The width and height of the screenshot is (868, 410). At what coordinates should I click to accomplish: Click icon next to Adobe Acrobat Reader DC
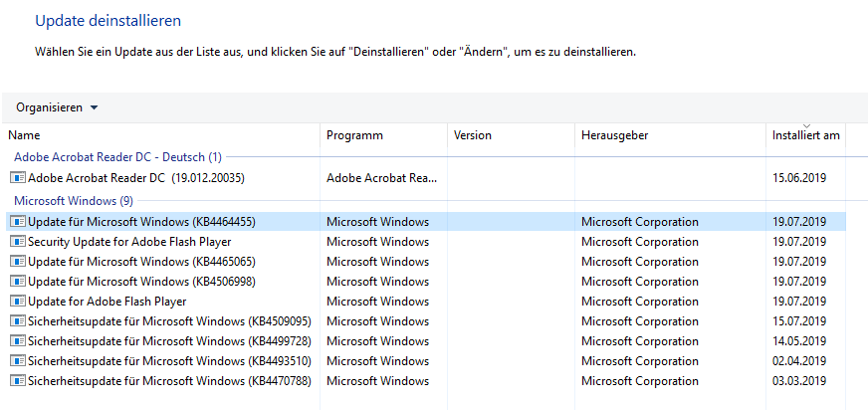click(x=17, y=178)
